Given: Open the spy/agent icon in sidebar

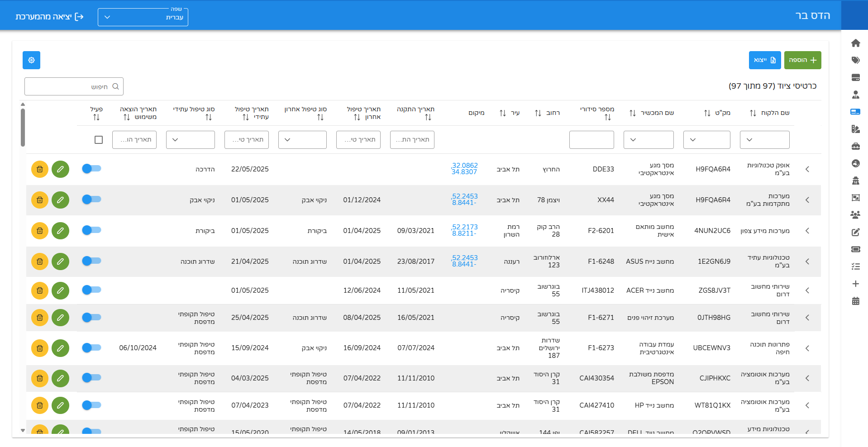Looking at the screenshot, I should [x=855, y=181].
